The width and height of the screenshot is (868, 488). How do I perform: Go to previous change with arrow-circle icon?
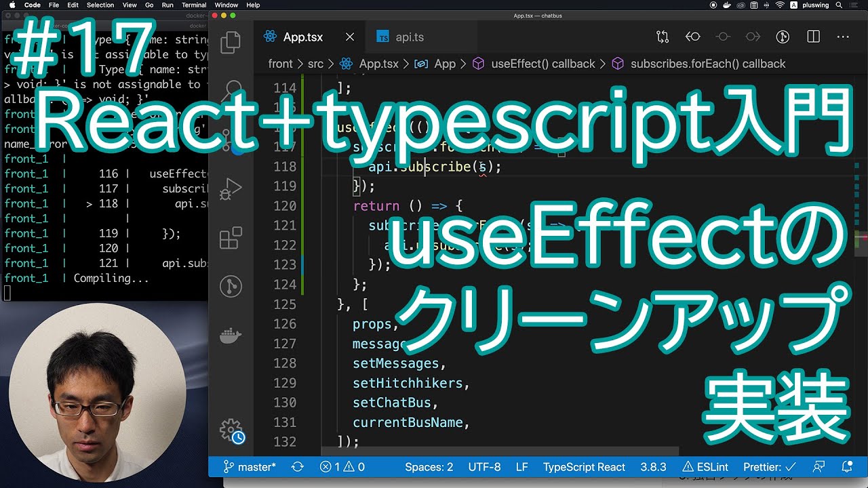(x=692, y=37)
